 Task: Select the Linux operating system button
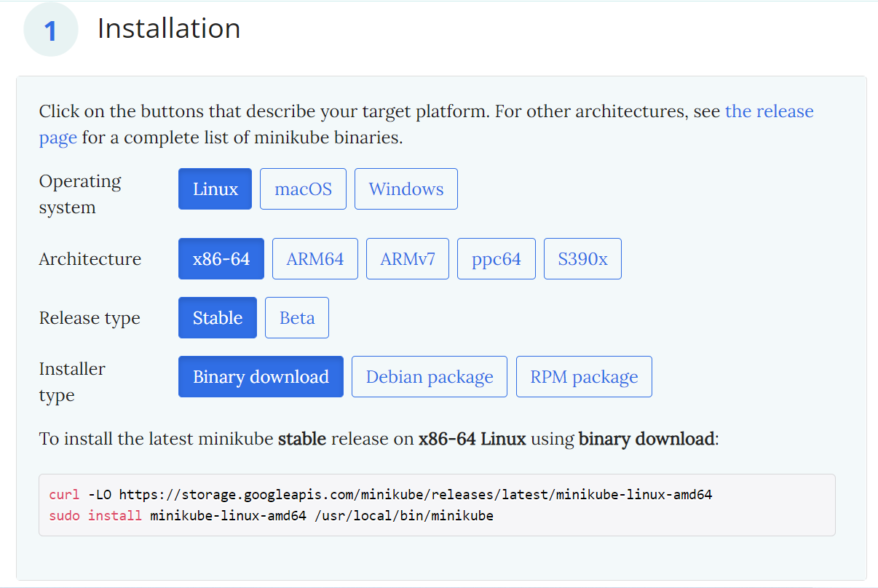215,189
